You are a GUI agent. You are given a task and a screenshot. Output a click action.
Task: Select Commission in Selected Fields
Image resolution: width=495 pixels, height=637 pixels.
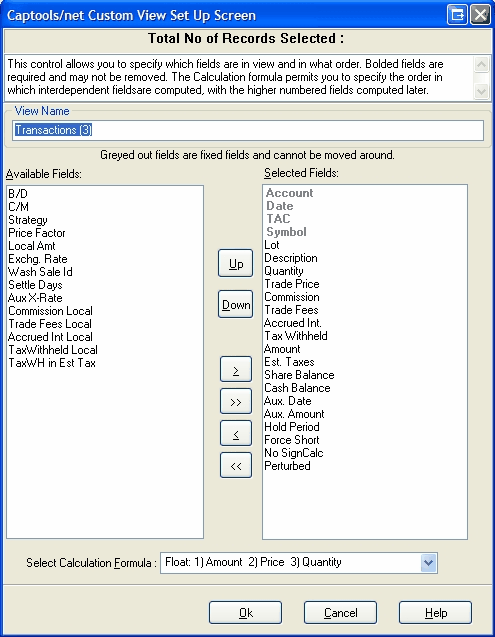[x=292, y=297]
